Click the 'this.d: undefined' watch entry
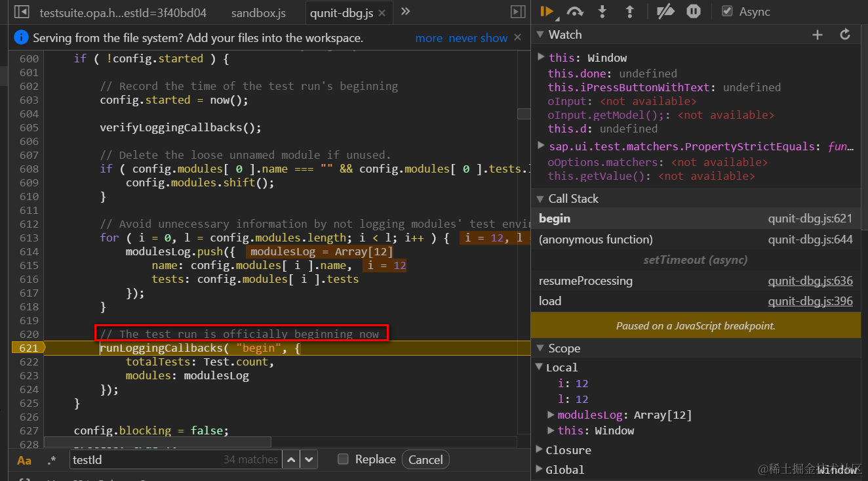 602,129
